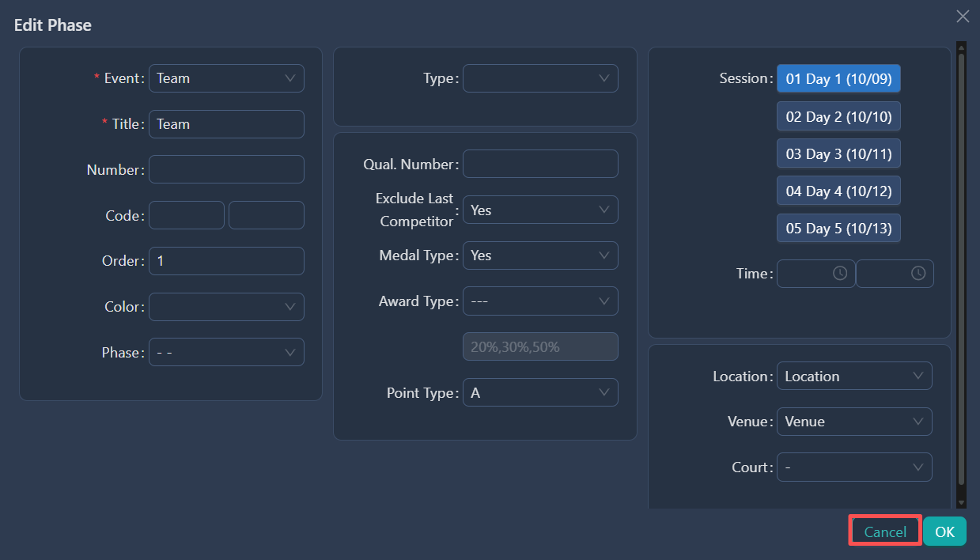Select session 04 Day 4 (10/12)
The height and width of the screenshot is (560, 980).
tap(838, 191)
